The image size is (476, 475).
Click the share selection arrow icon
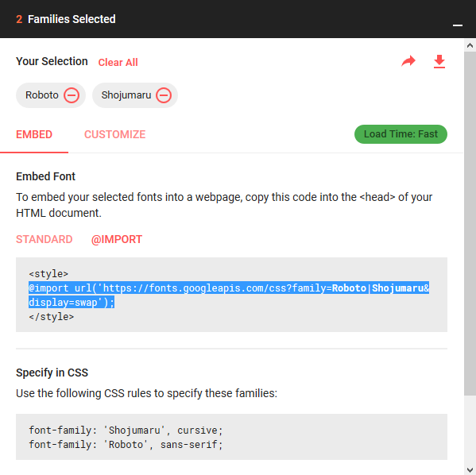[408, 61]
